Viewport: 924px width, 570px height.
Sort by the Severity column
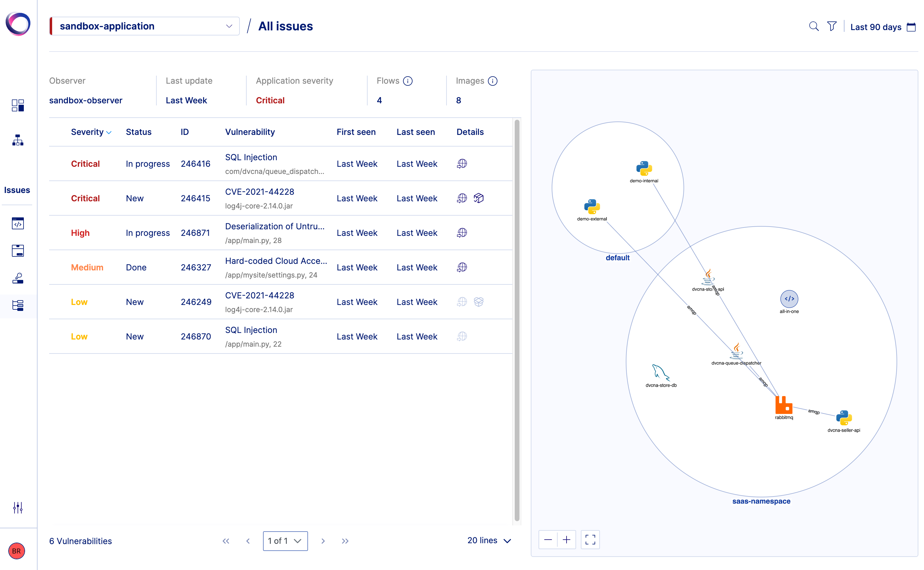91,132
